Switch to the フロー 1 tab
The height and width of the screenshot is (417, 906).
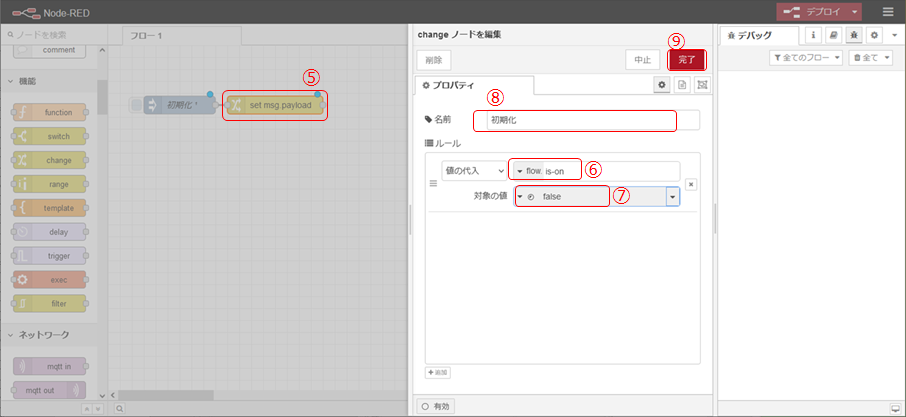coord(147,35)
